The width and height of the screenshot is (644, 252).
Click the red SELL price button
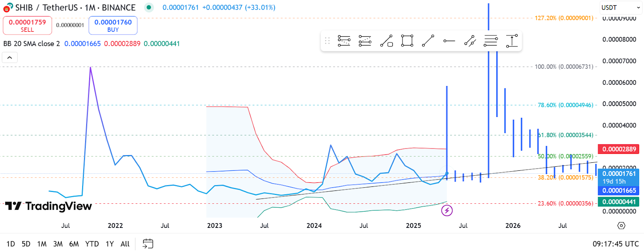tap(27, 25)
